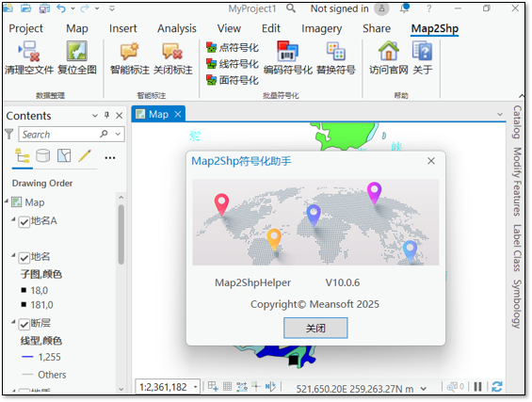Screen dimensions: 532x402
Task: Click the 清理空文件 clean empty files icon
Action: coord(29,51)
